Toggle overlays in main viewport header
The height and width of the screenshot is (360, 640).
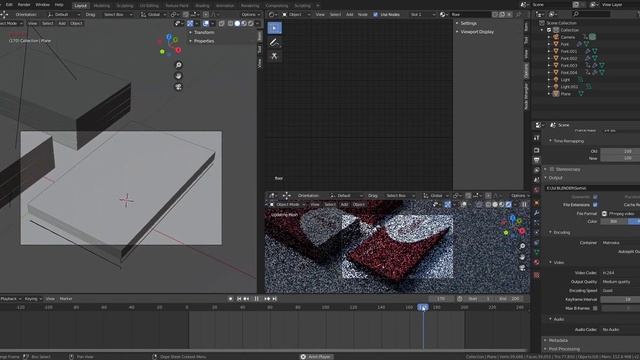tap(206, 23)
